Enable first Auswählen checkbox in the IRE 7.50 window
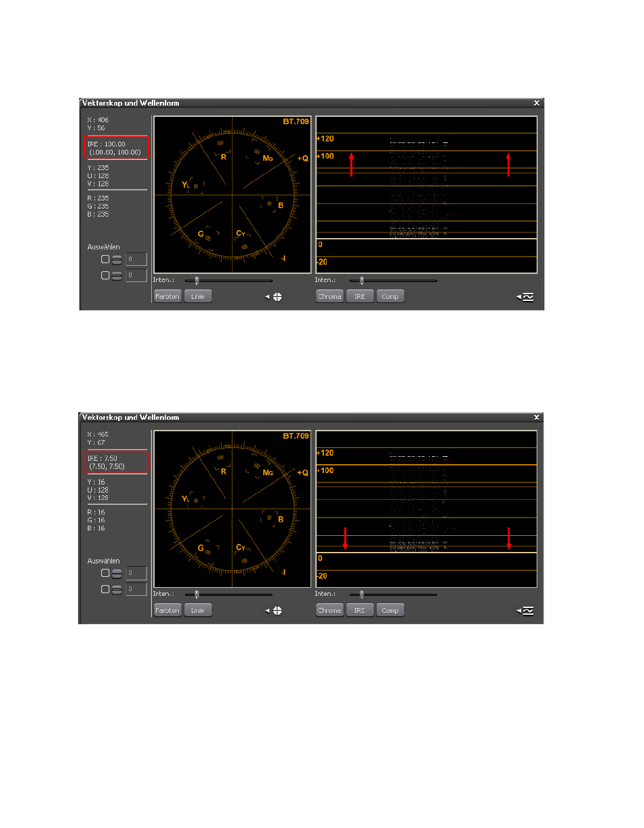The height and width of the screenshot is (828, 644). (105, 573)
